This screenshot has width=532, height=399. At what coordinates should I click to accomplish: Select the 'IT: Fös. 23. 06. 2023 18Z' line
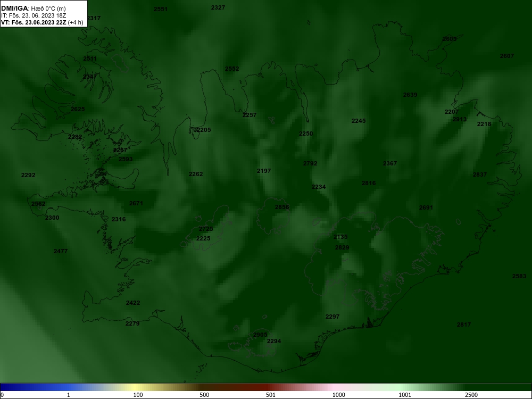pos(33,15)
